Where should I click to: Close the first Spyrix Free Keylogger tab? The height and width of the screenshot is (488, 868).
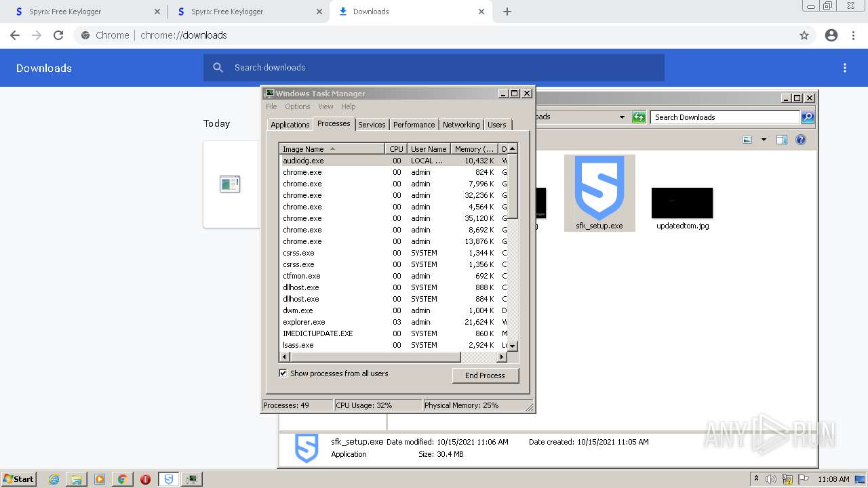(157, 12)
